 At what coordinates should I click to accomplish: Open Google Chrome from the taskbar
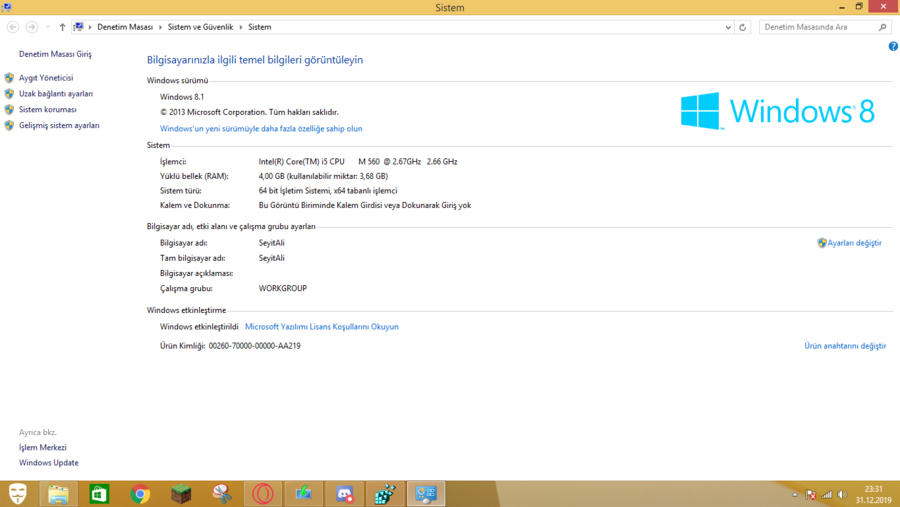pos(140,493)
